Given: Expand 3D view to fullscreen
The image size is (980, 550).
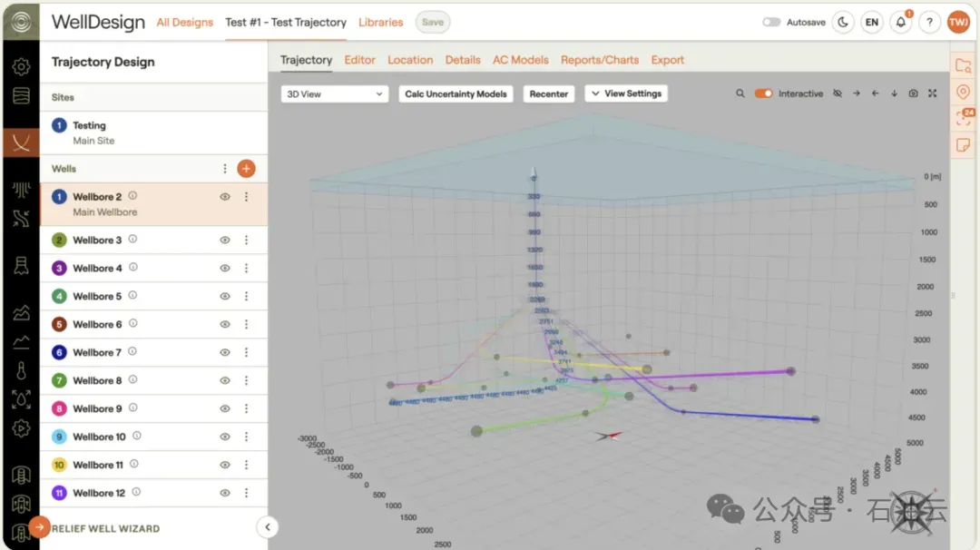Looking at the screenshot, I should [933, 93].
